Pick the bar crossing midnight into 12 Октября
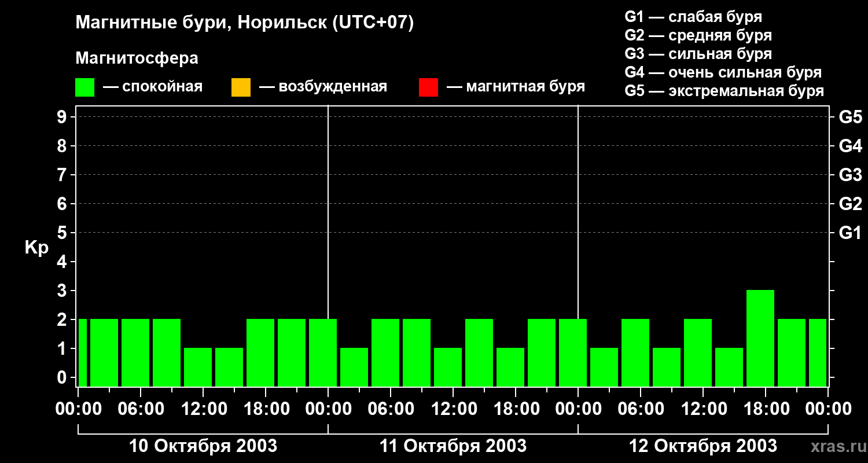868x463 pixels. pyautogui.click(x=573, y=352)
